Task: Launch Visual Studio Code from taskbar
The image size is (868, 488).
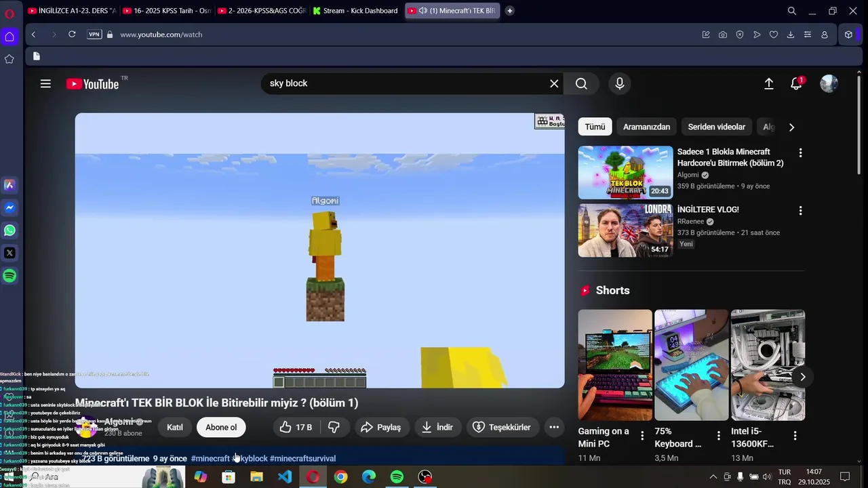Action: click(285, 477)
